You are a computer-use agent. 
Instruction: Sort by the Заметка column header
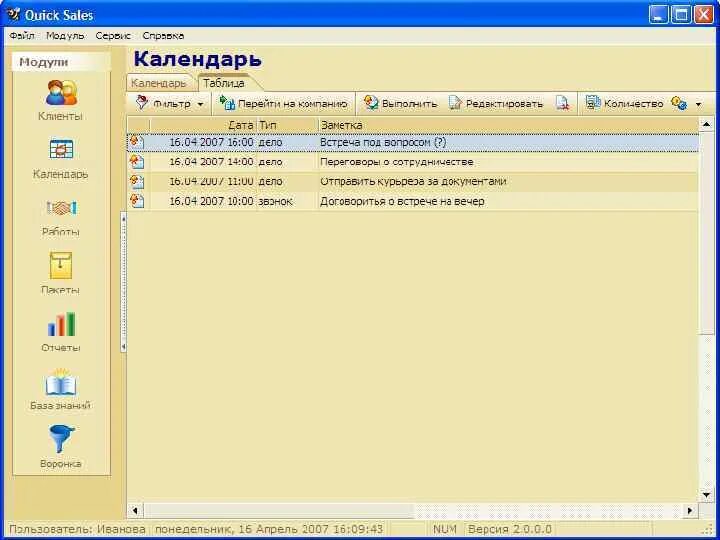pos(508,125)
